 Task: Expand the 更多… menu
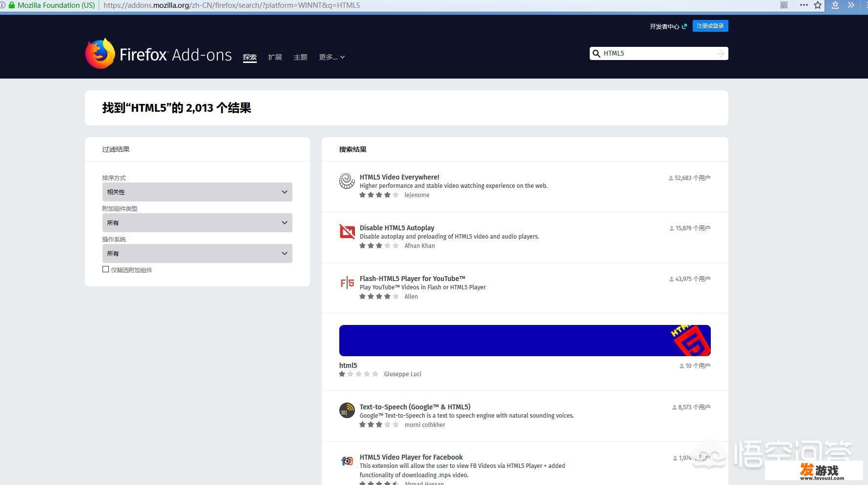click(x=332, y=57)
